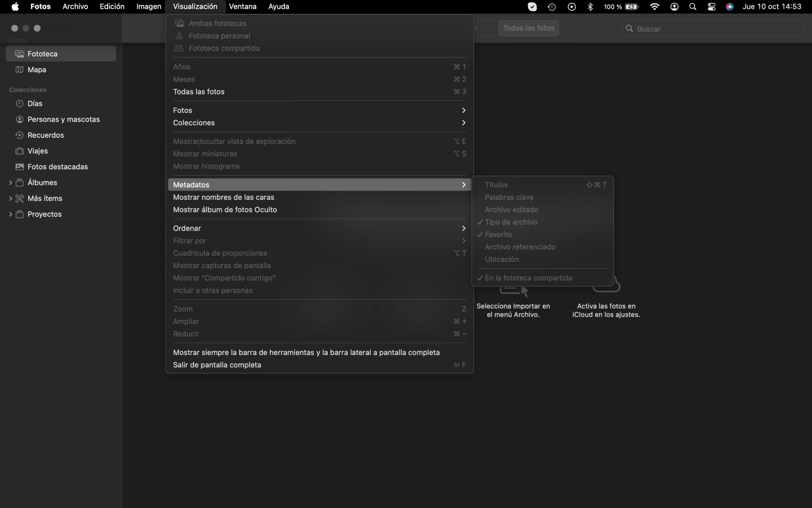The image size is (812, 508).
Task: Click the Viajes suitcase icon
Action: click(19, 151)
